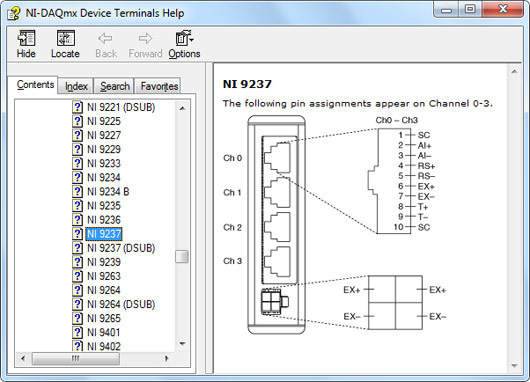
Task: Click help topic icon beside NI 9402
Action: tap(77, 346)
